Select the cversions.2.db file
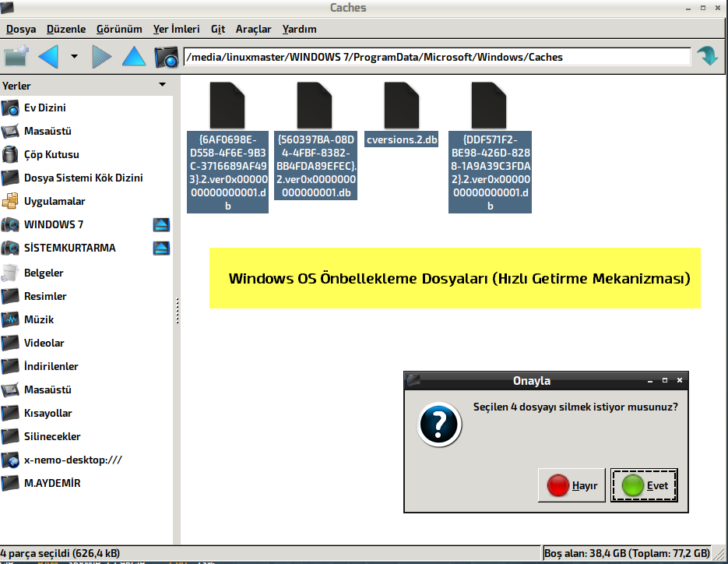This screenshot has height=564, width=728. [x=402, y=115]
